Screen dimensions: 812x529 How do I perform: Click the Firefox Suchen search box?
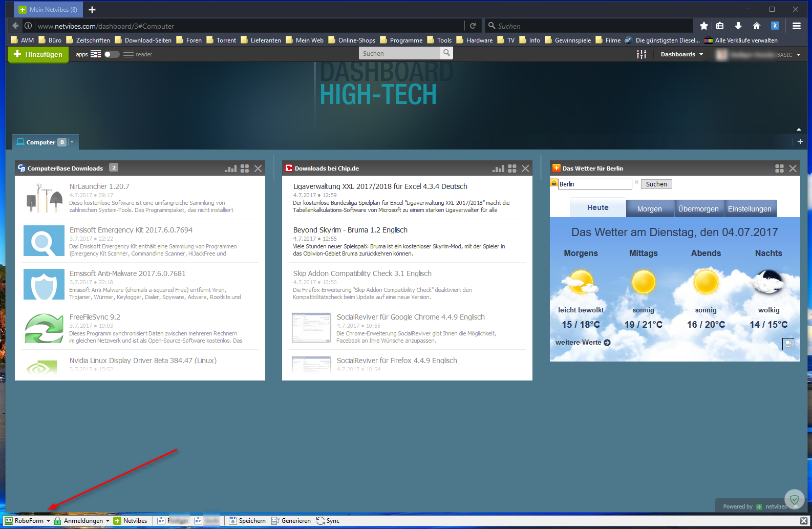pos(589,26)
